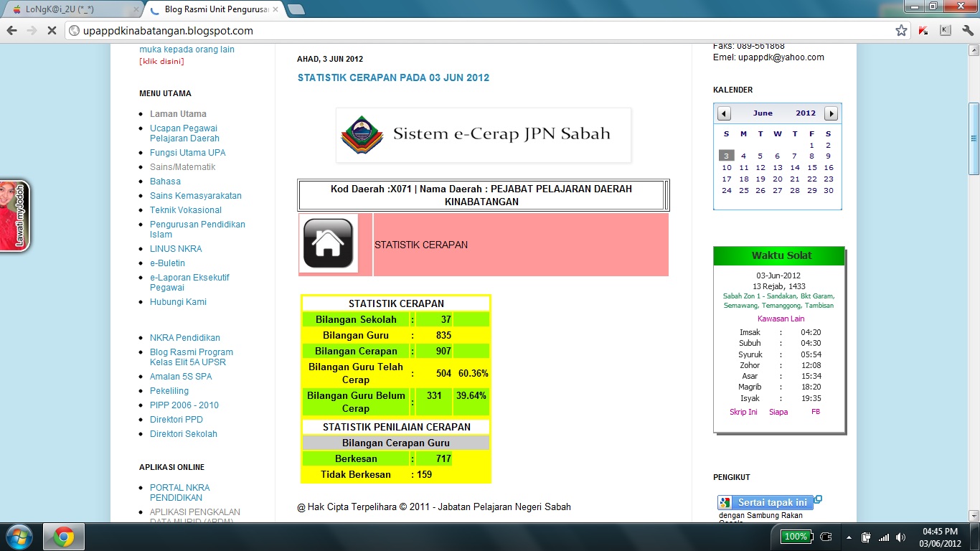
Task: Open the Sains Kemasyarakatan link
Action: coord(196,195)
